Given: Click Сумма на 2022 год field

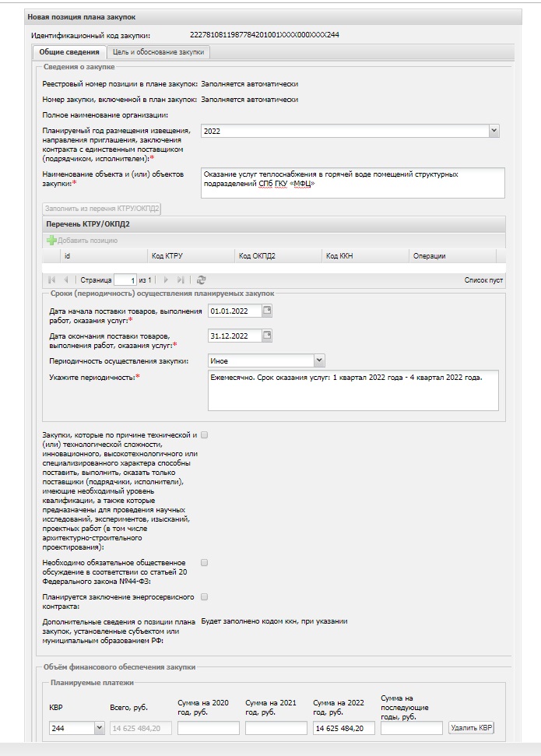Looking at the screenshot, I should click(x=344, y=728).
